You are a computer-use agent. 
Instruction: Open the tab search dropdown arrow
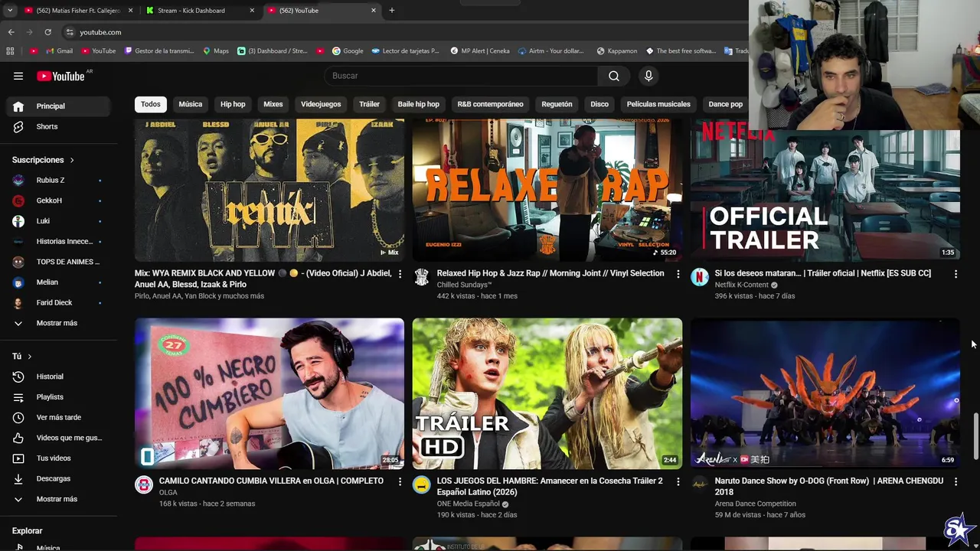[10, 11]
